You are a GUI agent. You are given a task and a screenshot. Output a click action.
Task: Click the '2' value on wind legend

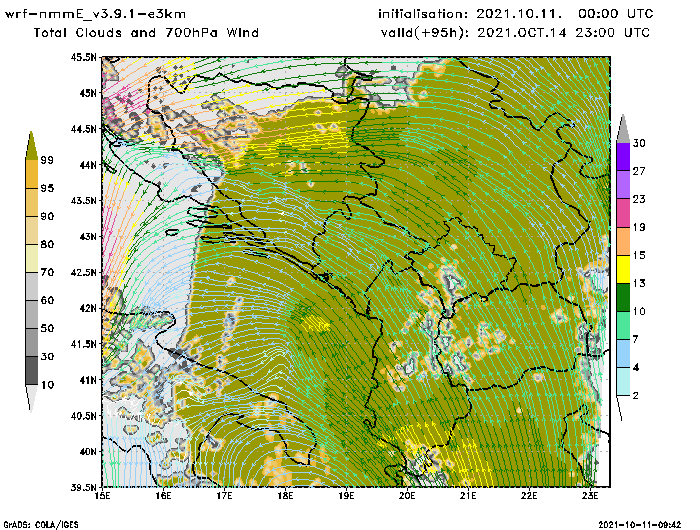635,396
